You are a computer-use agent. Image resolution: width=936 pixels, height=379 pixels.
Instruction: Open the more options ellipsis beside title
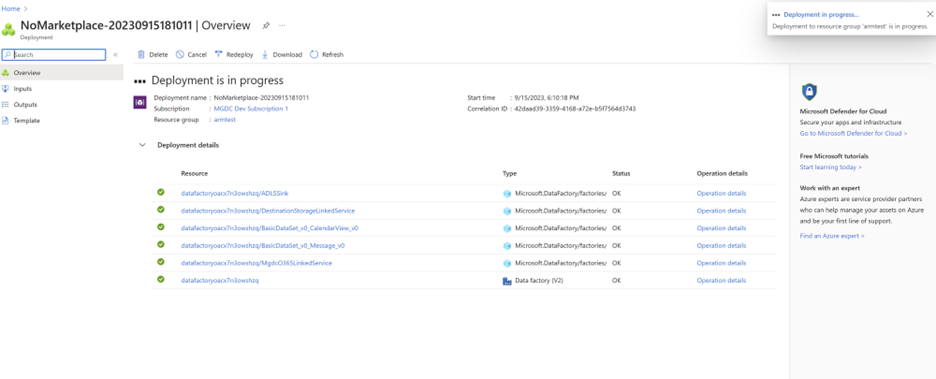(x=282, y=25)
